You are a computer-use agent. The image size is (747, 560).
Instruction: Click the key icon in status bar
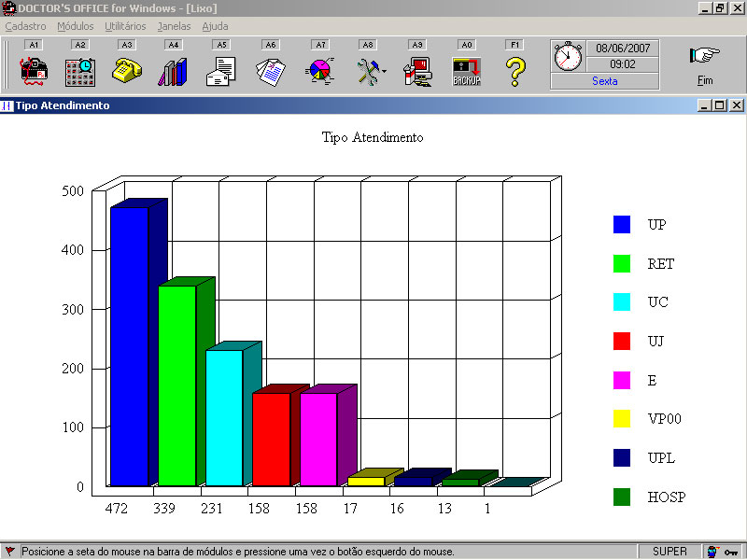(731, 552)
